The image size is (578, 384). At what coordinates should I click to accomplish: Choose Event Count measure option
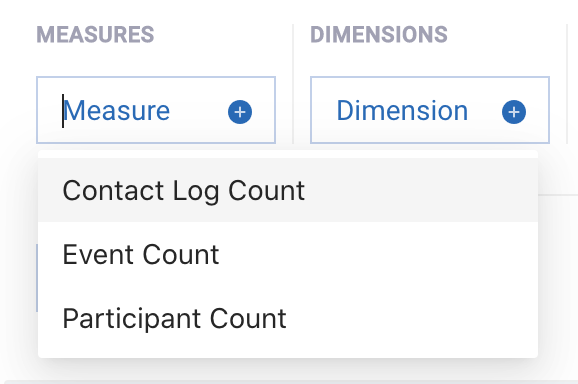pyautogui.click(x=288, y=254)
